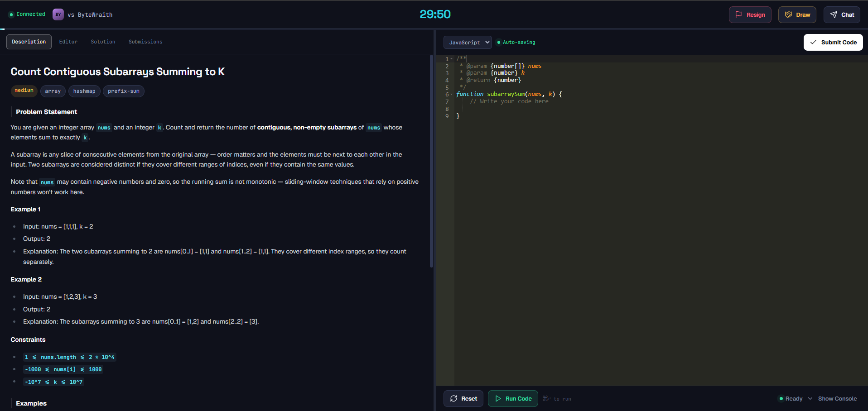Switch to the Description tab
Viewport: 868px width, 411px height.
[x=29, y=42]
